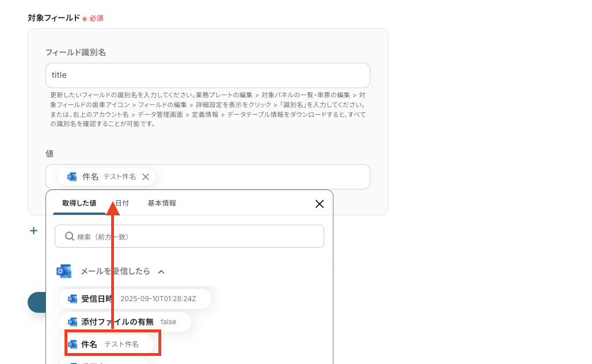Switch to the 取得した値 tab

point(79,203)
